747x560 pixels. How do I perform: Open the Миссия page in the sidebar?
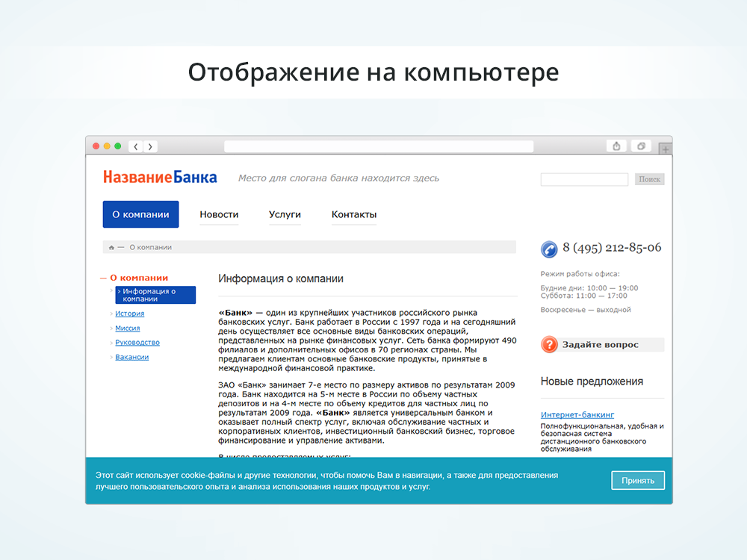pyautogui.click(x=127, y=328)
